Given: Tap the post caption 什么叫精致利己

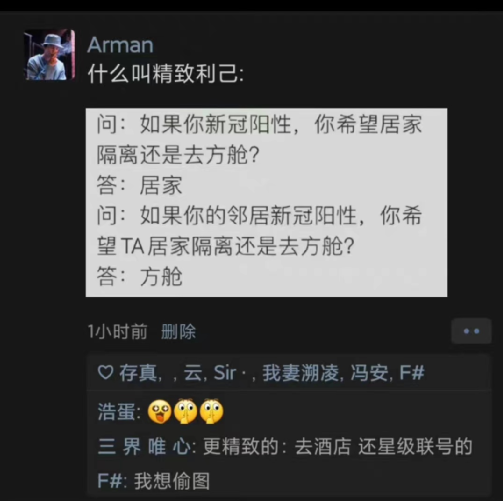Looking at the screenshot, I should coord(166,74).
